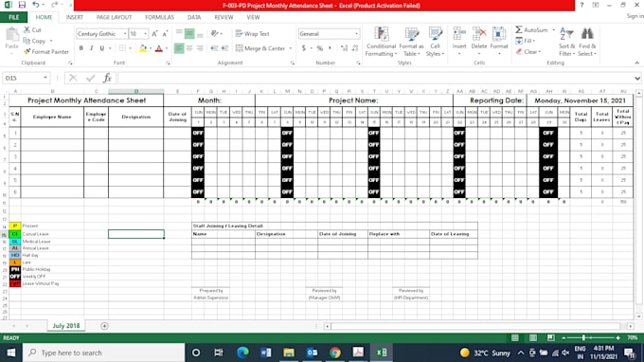The height and width of the screenshot is (362, 644).
Task: Expand the formula bar chevron
Action: click(x=637, y=78)
